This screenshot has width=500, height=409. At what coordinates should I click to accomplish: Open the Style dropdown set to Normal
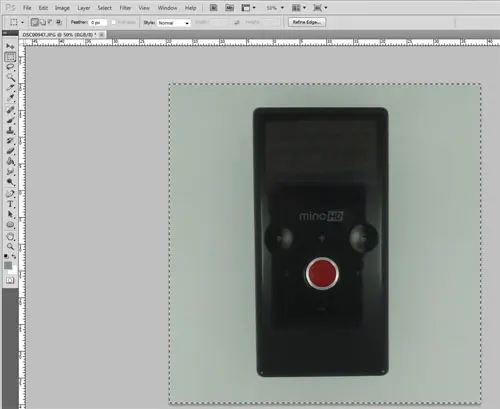coord(174,23)
